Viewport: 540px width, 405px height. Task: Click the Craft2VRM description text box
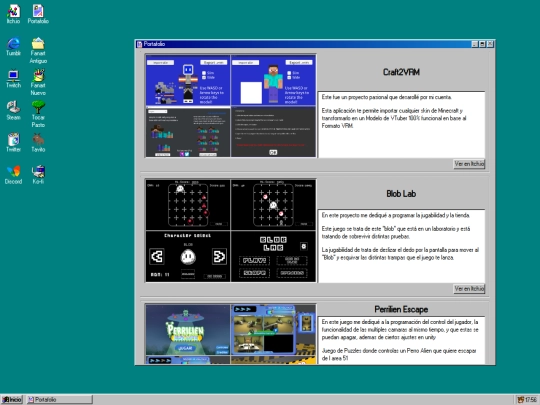click(x=401, y=125)
